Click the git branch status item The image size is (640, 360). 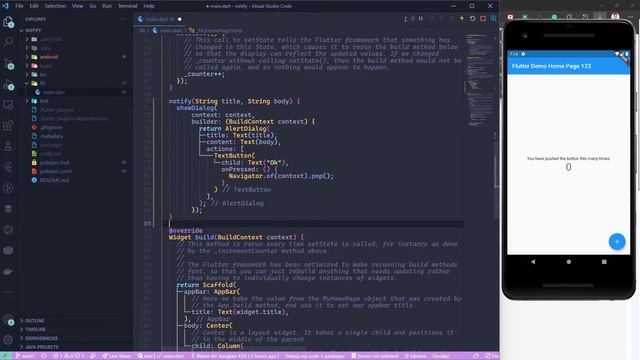point(25,356)
